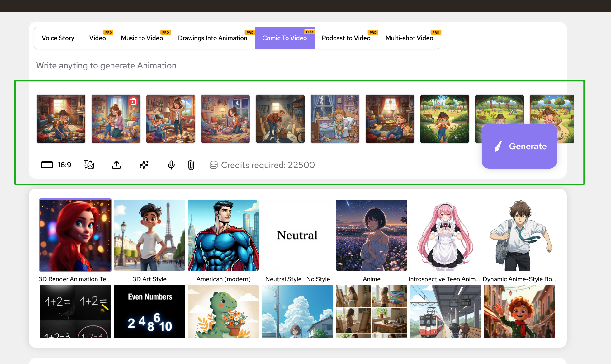The height and width of the screenshot is (364, 611).
Task: Switch to the Voice Story tab
Action: pyautogui.click(x=58, y=38)
